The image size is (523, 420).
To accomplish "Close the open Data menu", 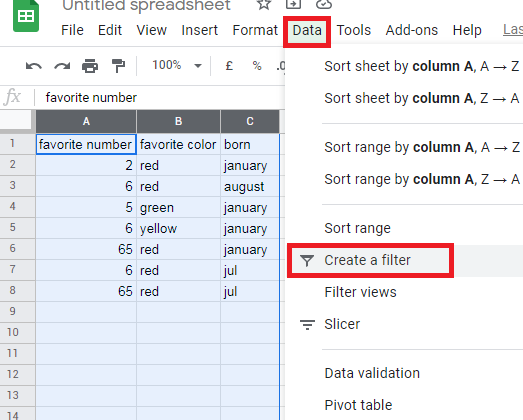I will coord(307,31).
